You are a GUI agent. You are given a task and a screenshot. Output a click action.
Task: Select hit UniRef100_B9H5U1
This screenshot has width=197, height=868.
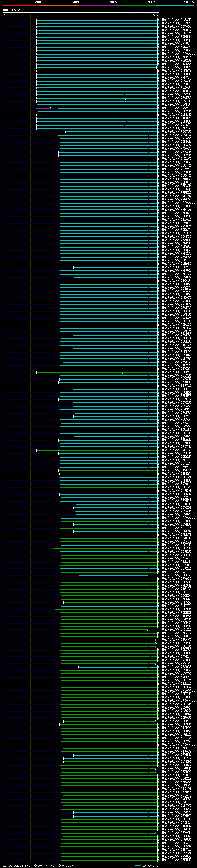tap(176, 37)
